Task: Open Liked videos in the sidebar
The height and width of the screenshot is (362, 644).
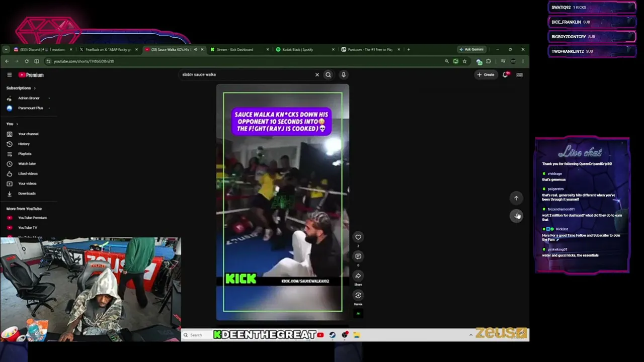Action: pos(28,173)
